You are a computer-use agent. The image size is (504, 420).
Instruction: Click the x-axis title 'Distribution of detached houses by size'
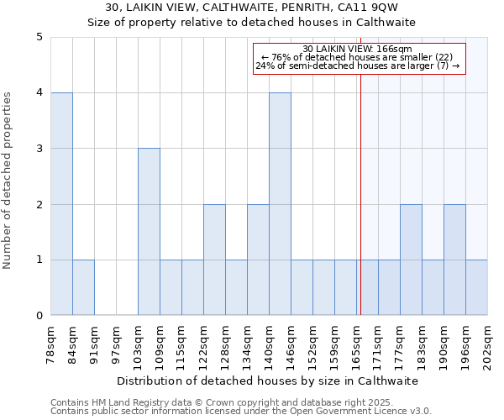[x=252, y=381]
